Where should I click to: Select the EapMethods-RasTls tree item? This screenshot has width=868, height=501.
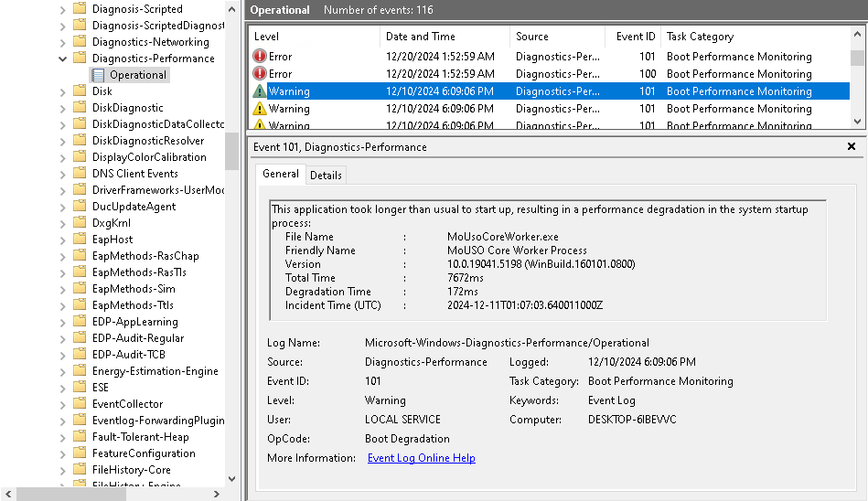(x=139, y=272)
